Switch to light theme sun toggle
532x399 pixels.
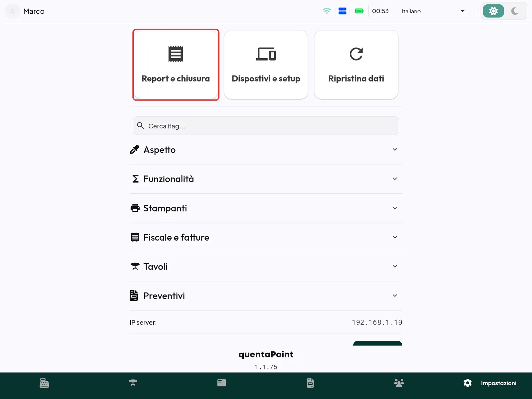point(493,11)
